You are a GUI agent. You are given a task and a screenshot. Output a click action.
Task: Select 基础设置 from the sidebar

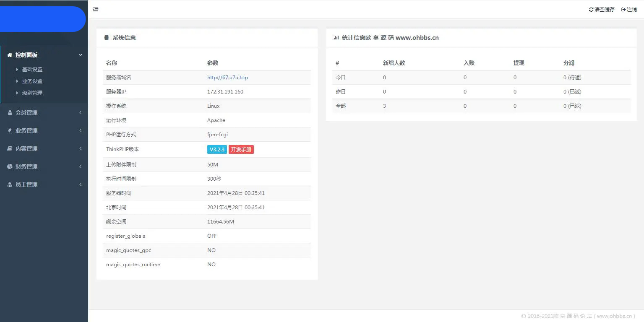pos(32,69)
